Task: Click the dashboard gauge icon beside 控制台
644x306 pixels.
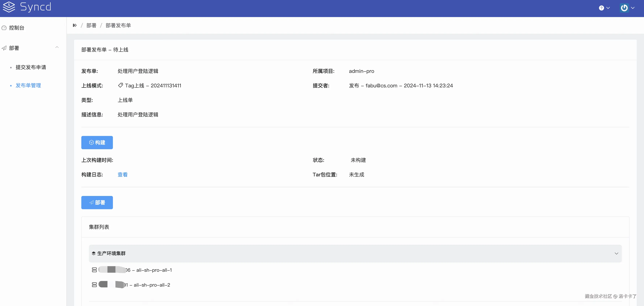Action: [x=4, y=28]
